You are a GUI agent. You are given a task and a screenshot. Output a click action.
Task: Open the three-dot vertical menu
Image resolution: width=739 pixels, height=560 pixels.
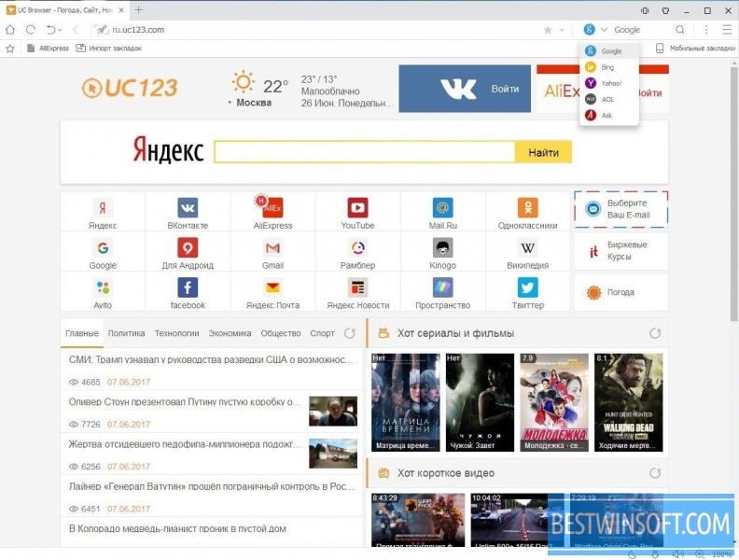(705, 30)
